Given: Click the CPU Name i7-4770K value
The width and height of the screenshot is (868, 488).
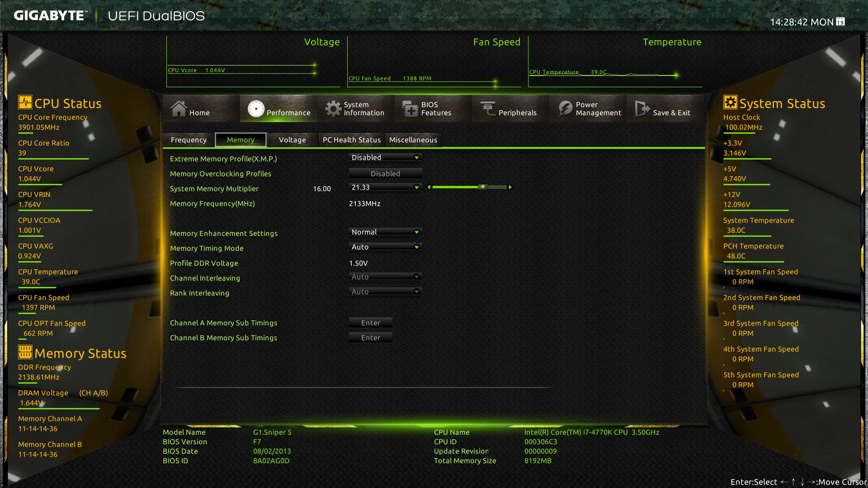Looking at the screenshot, I should [591, 432].
